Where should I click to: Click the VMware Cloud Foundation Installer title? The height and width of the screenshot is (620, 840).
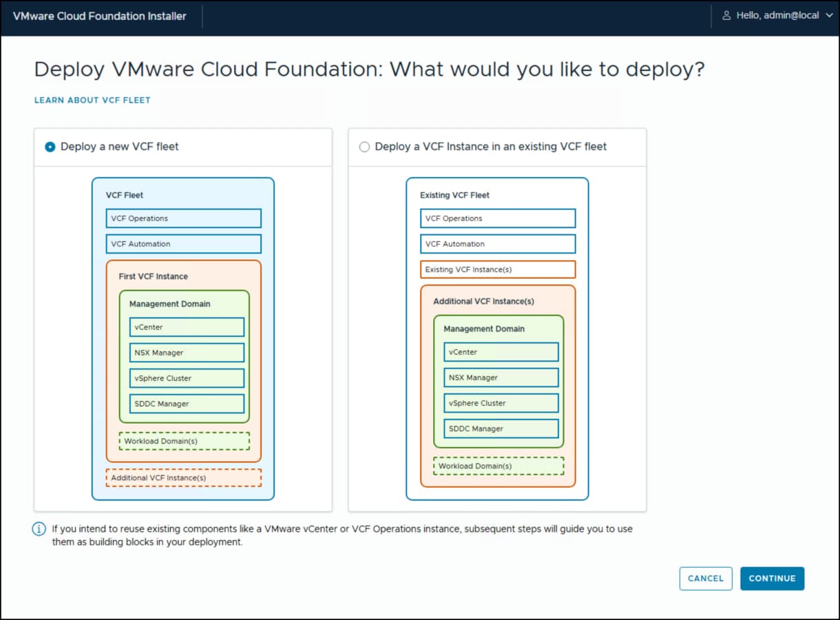point(100,16)
